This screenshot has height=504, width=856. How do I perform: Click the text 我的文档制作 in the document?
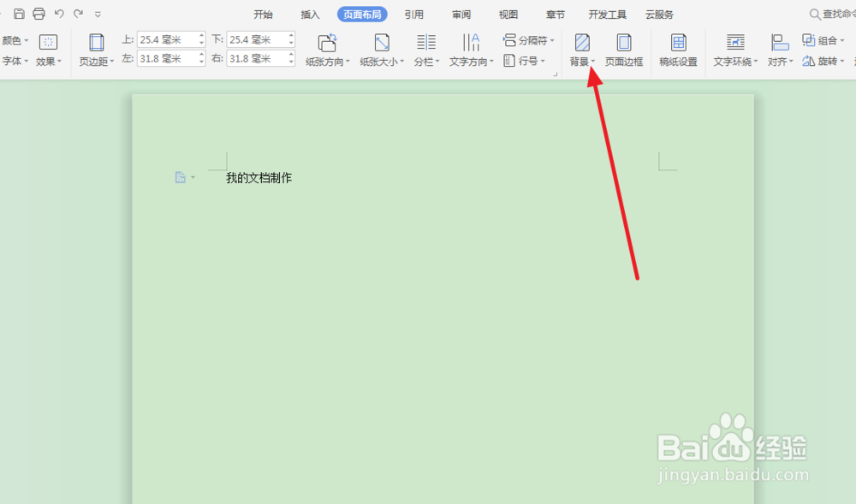coord(259,178)
